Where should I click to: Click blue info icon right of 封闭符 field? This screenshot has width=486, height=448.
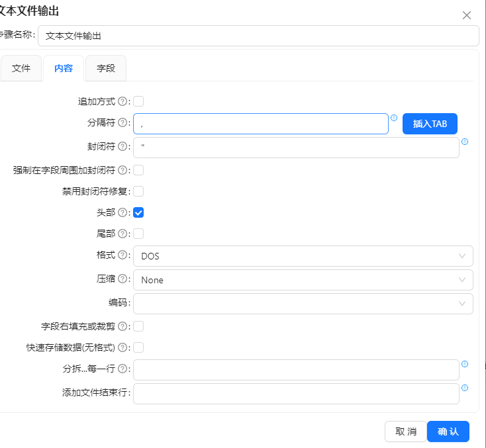(x=465, y=142)
